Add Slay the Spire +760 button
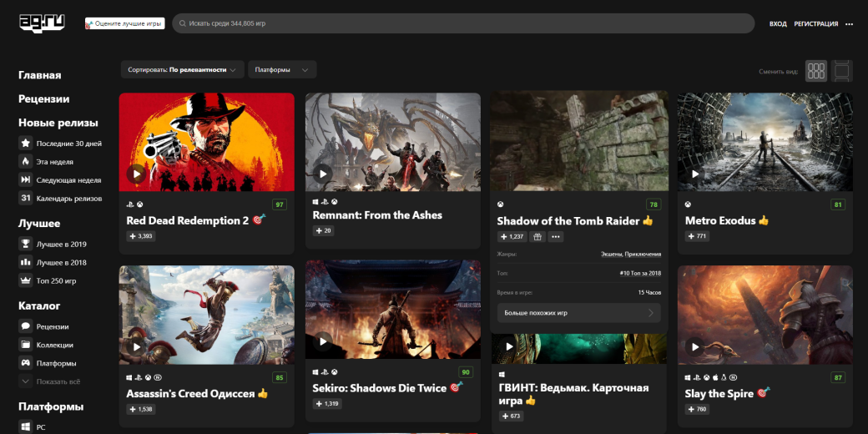This screenshot has width=868, height=434. [x=697, y=410]
